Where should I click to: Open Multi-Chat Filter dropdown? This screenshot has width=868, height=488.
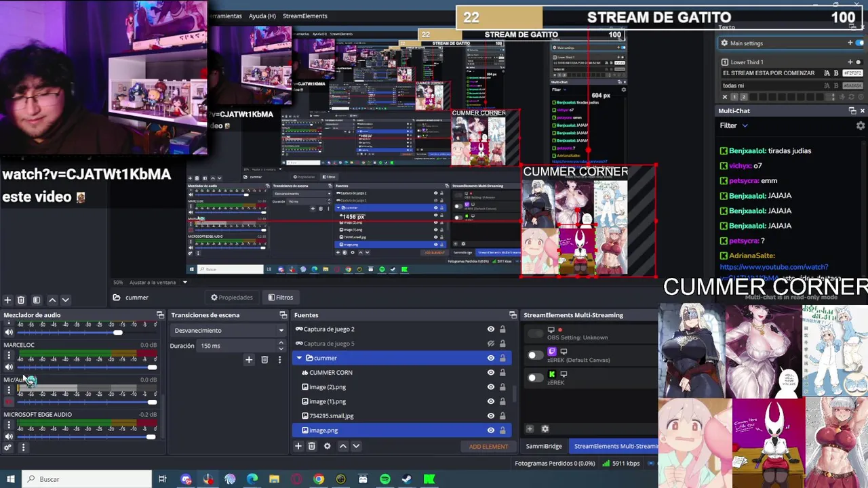pyautogui.click(x=734, y=125)
